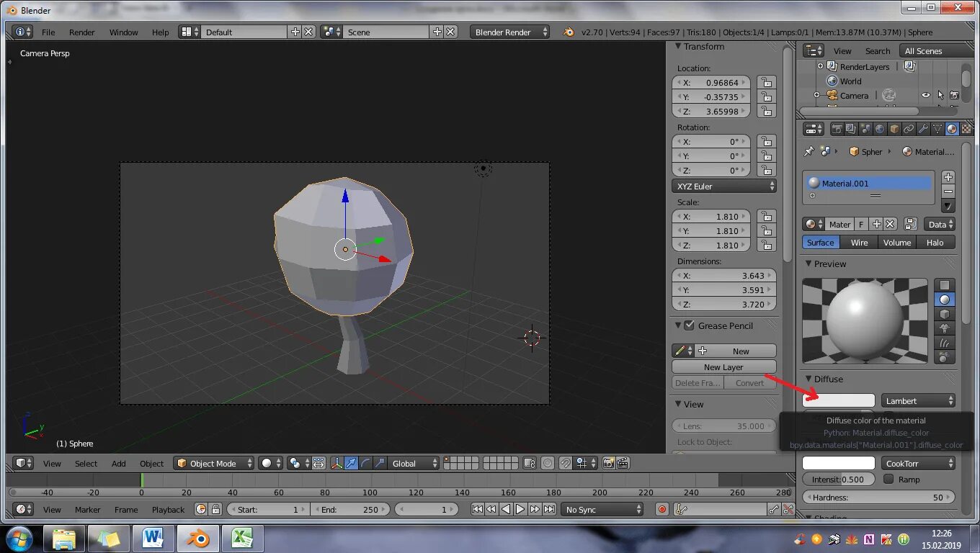Select large sphere with sky preview type
Image resolution: width=980 pixels, height=553 pixels.
(x=944, y=357)
